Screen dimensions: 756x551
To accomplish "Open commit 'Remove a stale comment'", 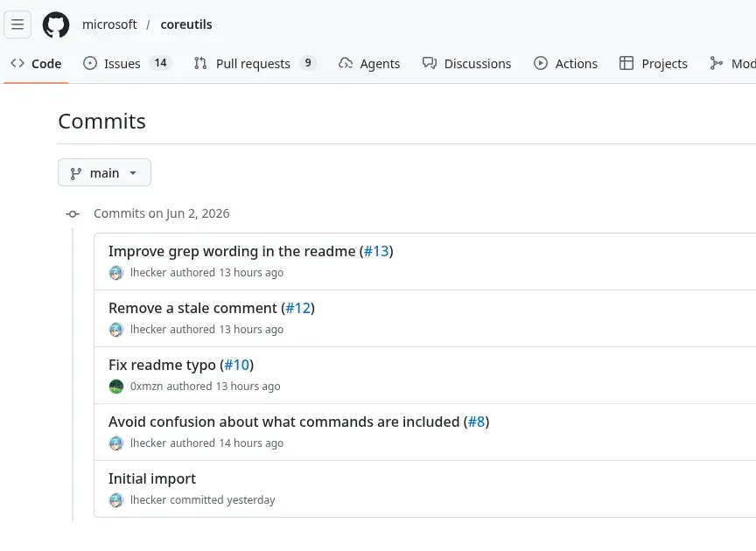I will [x=192, y=308].
